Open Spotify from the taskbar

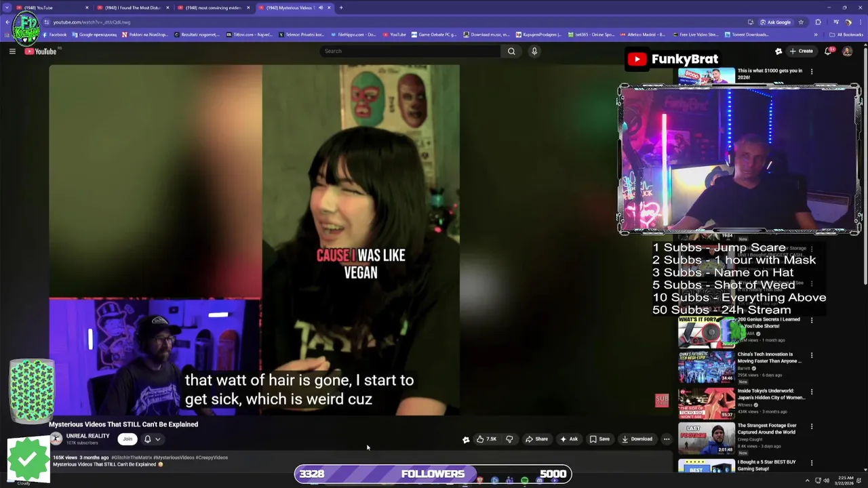click(x=524, y=481)
